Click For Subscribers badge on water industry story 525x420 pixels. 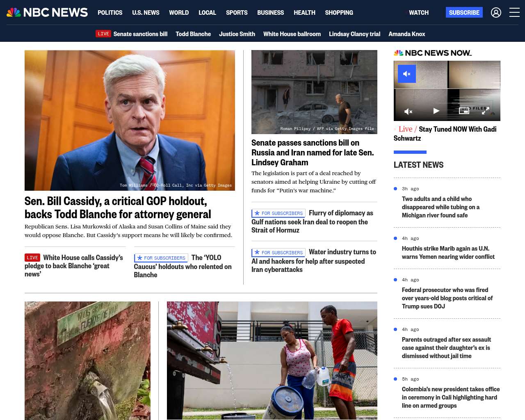click(x=278, y=253)
